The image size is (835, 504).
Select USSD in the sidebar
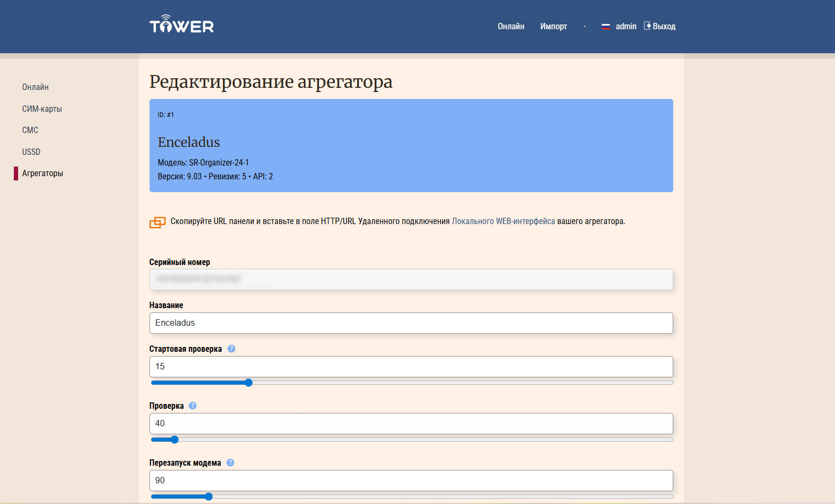pos(31,152)
